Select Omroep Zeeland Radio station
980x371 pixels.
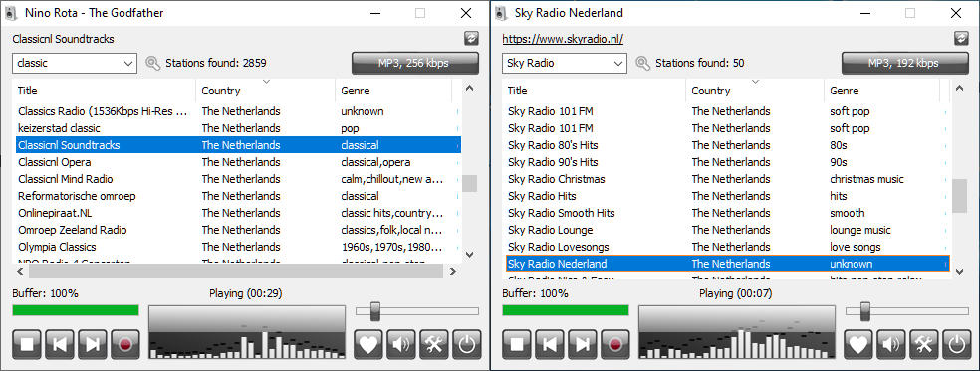click(237, 230)
